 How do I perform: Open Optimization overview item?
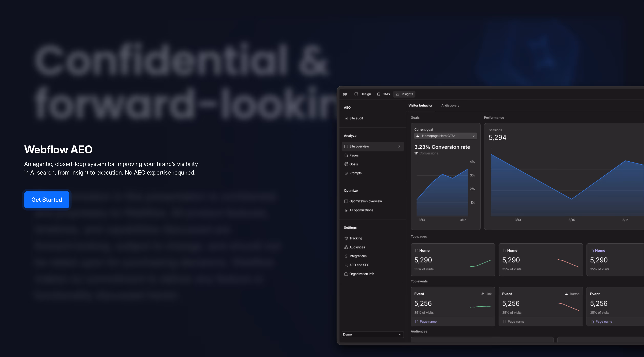(365, 201)
